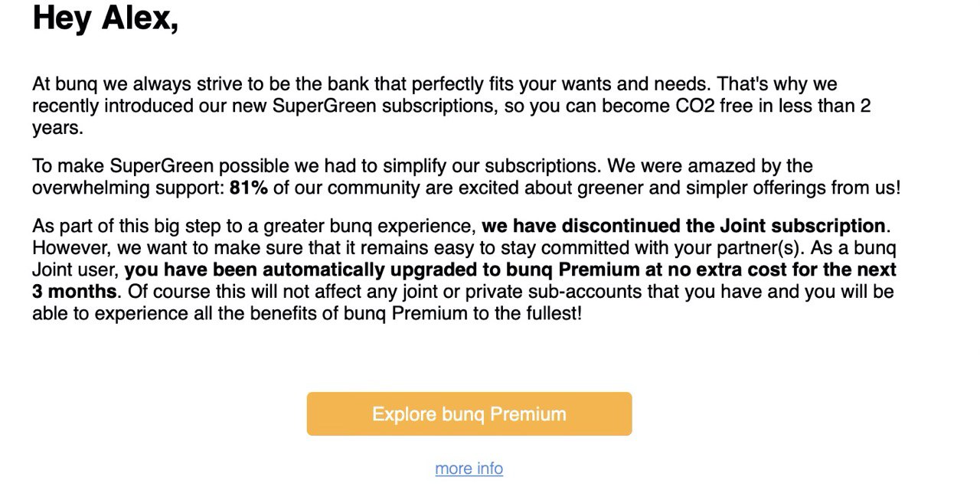980x500 pixels.
Task: Click the bold 81% figure
Action: (x=249, y=188)
